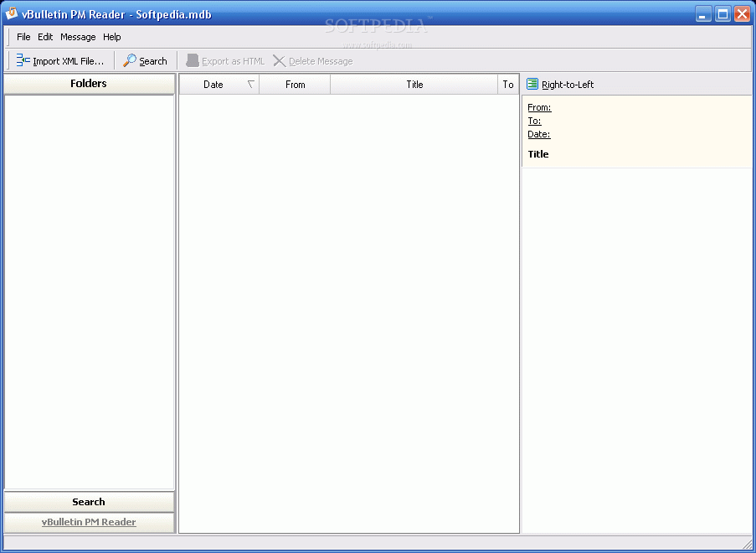The height and width of the screenshot is (553, 756).
Task: Click the Import XML File icon
Action: 23,60
